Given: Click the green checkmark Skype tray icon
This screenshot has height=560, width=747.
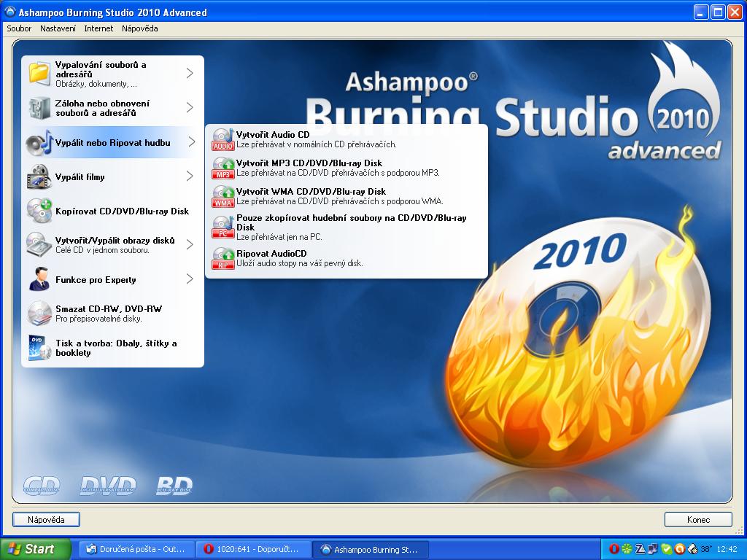Looking at the screenshot, I should click(666, 549).
